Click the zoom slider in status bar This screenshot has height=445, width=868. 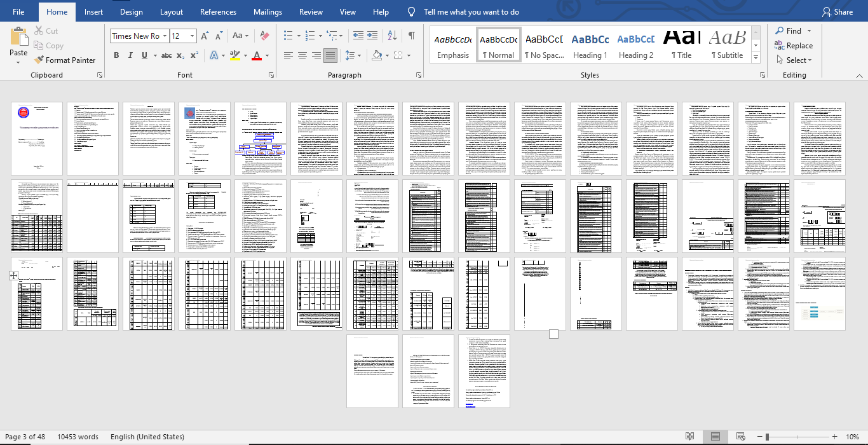[x=768, y=437]
